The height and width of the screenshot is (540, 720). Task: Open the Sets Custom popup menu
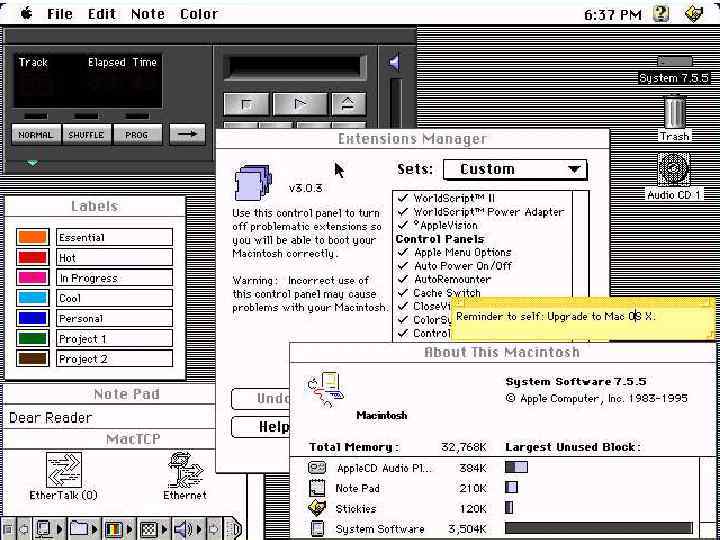coord(515,169)
